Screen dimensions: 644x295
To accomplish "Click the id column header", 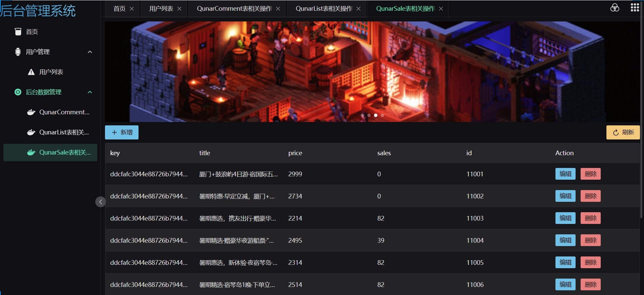I will pos(469,153).
